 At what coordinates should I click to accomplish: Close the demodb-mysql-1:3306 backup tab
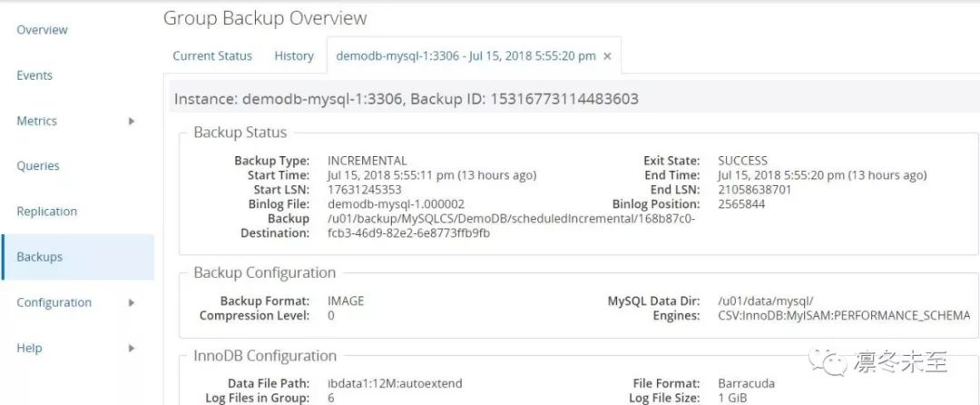pos(608,56)
